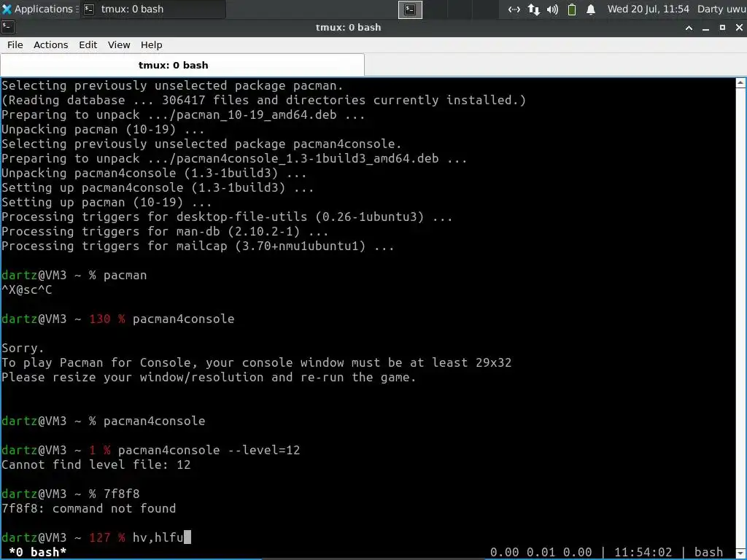Image resolution: width=747 pixels, height=560 pixels.
Task: Click the 'Processing triggers for man-db' line
Action: (165, 231)
